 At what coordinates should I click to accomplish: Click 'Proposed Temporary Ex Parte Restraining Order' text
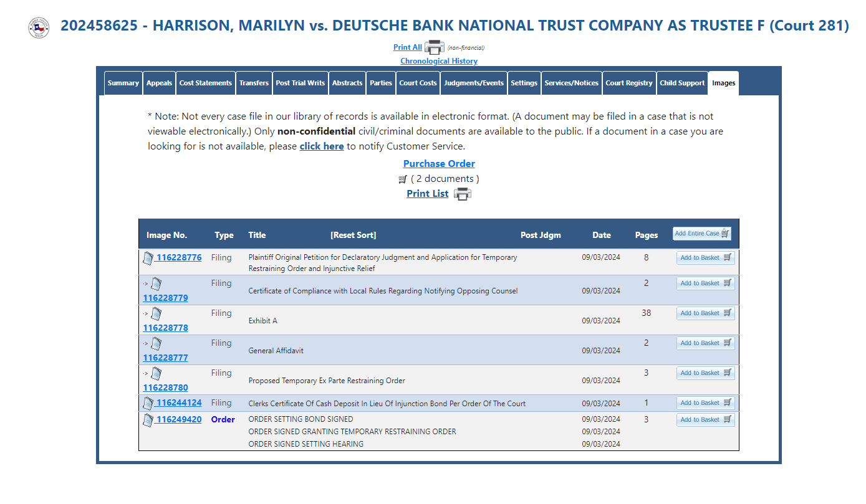pyautogui.click(x=327, y=381)
